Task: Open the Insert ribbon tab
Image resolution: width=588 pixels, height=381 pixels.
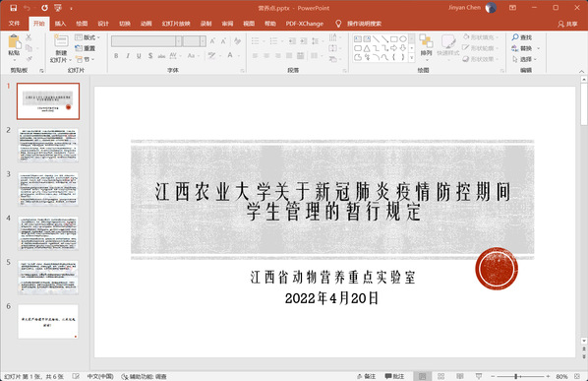Action: click(x=60, y=24)
